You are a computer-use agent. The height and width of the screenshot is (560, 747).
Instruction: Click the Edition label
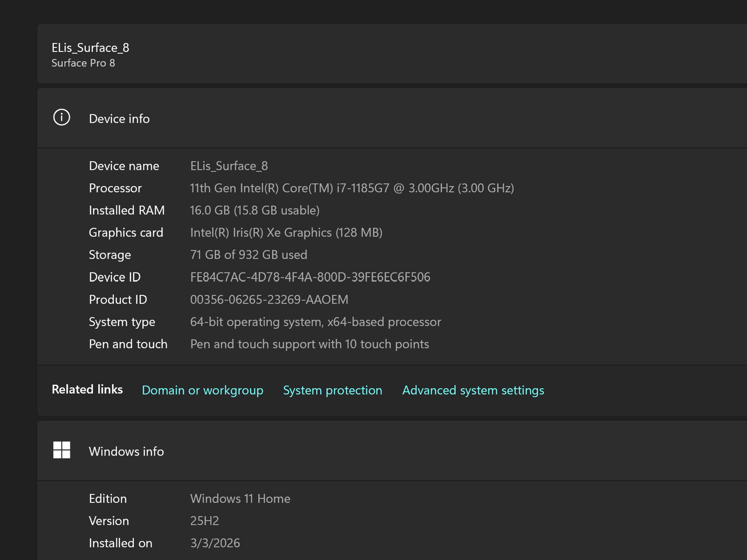point(108,498)
